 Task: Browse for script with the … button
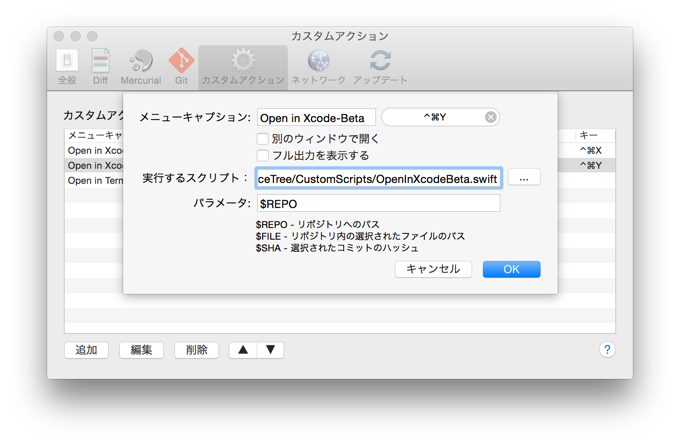(524, 177)
